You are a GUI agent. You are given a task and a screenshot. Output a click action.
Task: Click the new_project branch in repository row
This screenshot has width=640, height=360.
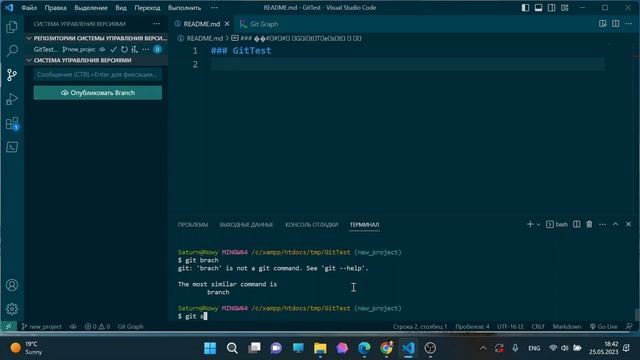click(x=79, y=49)
